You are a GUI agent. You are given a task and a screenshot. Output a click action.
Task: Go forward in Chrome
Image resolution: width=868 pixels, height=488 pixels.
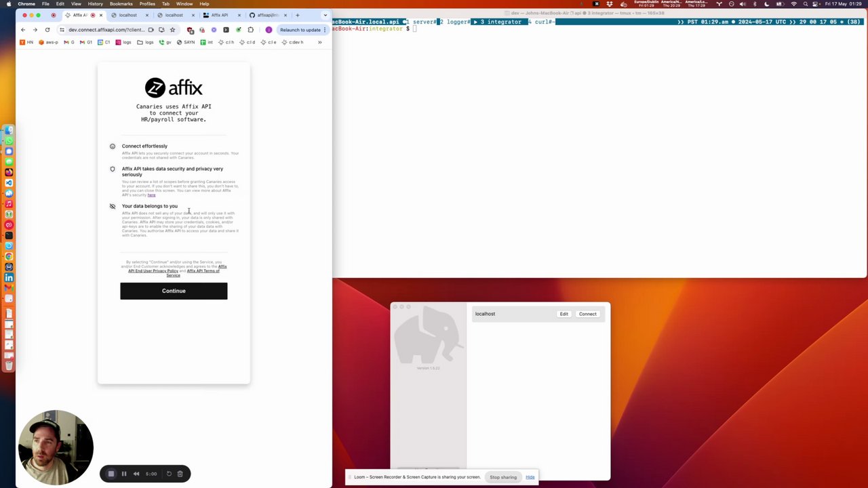pos(35,30)
